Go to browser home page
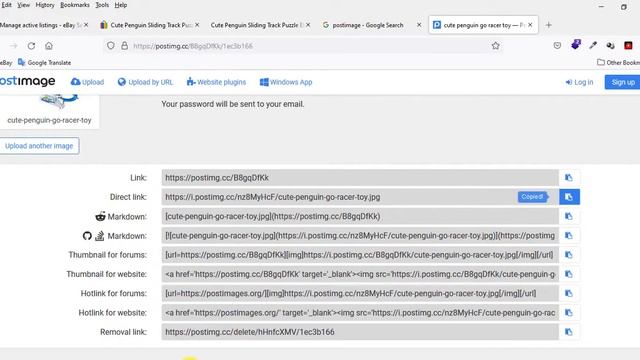Viewport: 640px width, 360px height. tap(49, 46)
